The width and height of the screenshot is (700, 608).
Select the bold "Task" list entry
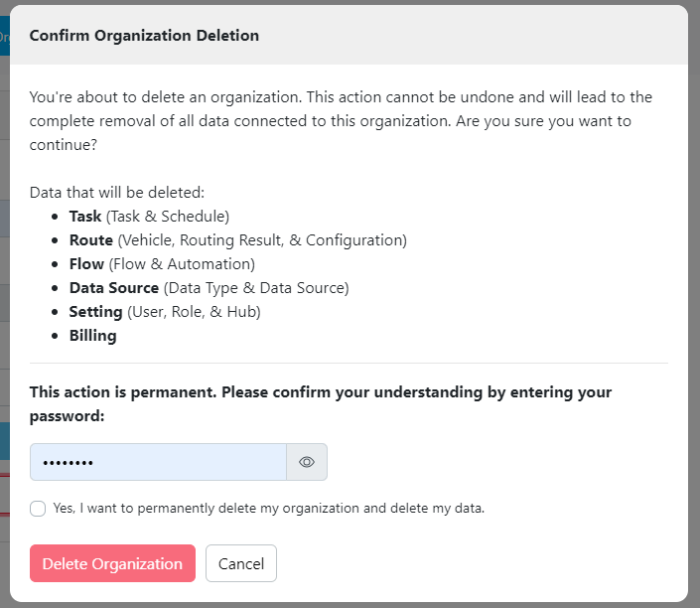click(x=86, y=216)
